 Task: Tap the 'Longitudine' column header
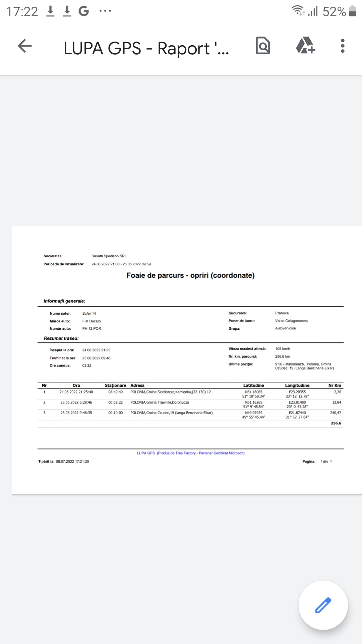pyautogui.click(x=297, y=385)
